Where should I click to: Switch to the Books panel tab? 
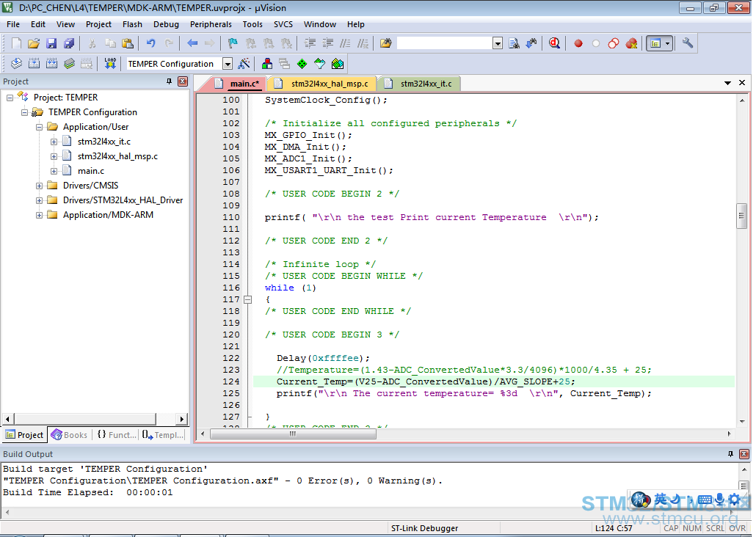[70, 435]
